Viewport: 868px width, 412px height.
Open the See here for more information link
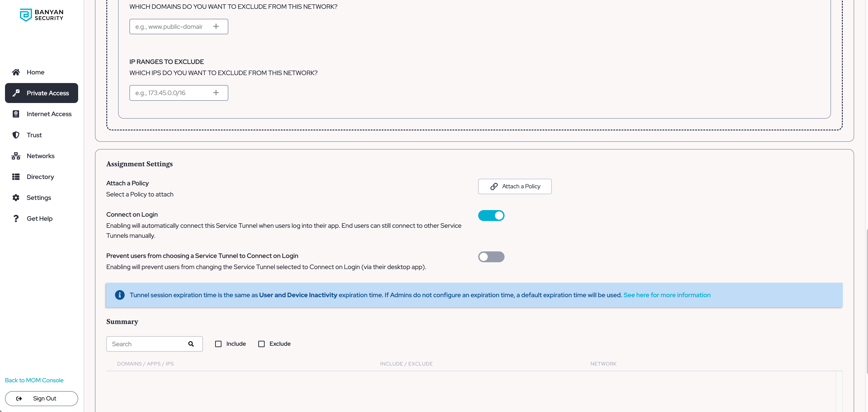[667, 295]
